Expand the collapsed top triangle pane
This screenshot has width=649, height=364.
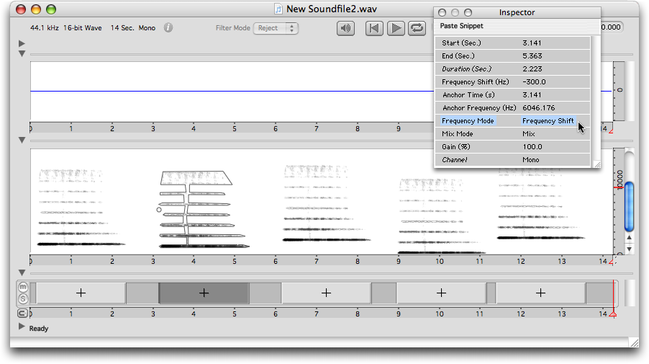tap(22, 43)
